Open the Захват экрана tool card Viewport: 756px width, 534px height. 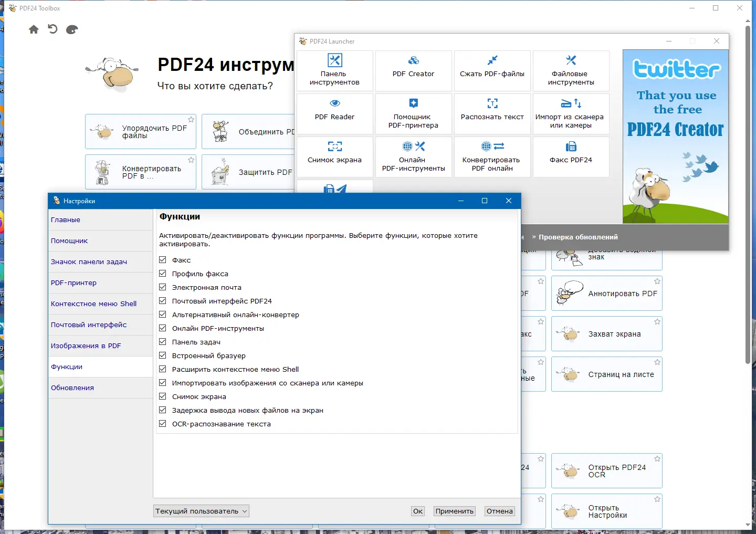click(607, 334)
